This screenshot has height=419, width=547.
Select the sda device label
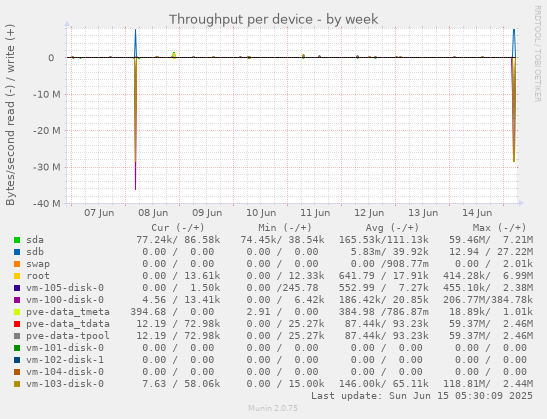[35, 240]
